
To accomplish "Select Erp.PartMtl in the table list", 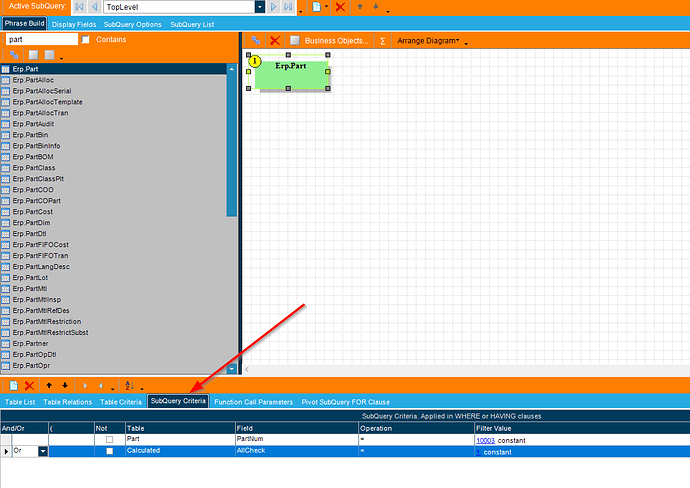I will pyautogui.click(x=114, y=289).
